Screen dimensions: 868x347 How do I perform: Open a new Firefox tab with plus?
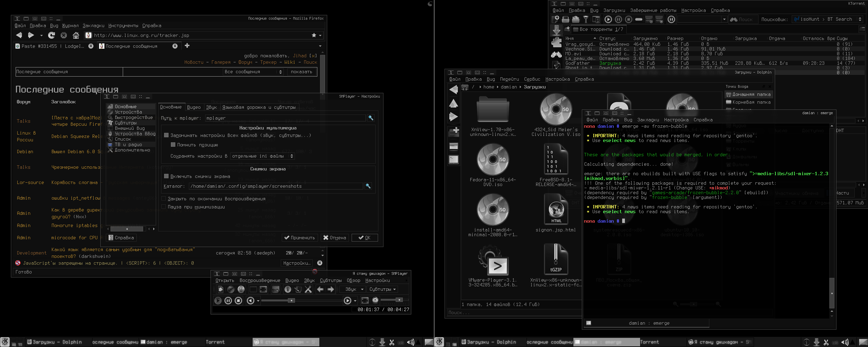point(187,45)
